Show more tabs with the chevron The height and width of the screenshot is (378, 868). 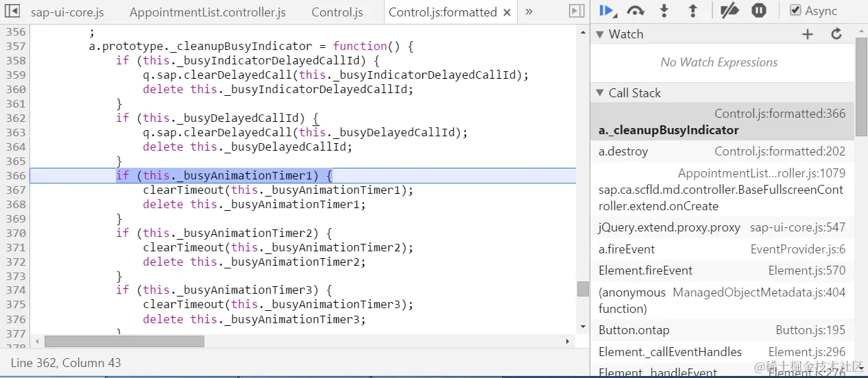pos(529,11)
